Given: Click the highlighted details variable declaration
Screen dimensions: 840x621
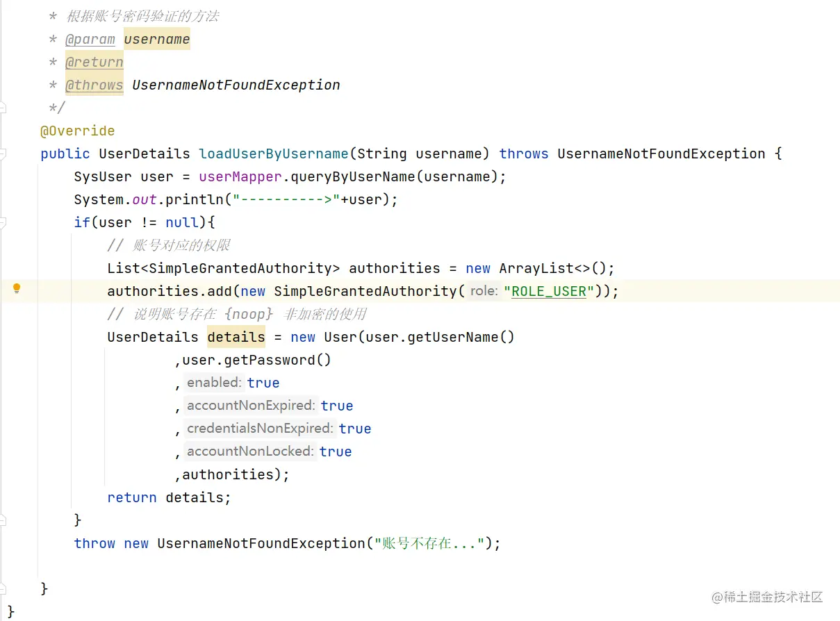Looking at the screenshot, I should pos(236,337).
